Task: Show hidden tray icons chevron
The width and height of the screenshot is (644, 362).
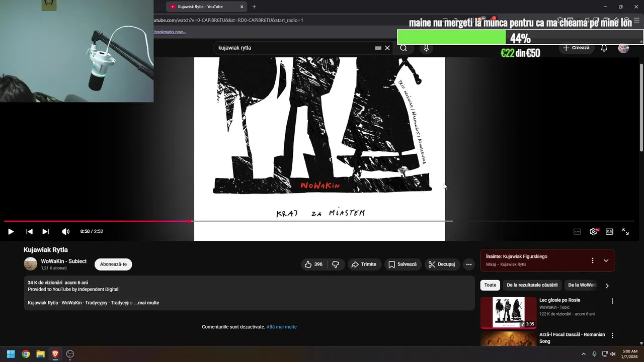Action: tap(583, 354)
